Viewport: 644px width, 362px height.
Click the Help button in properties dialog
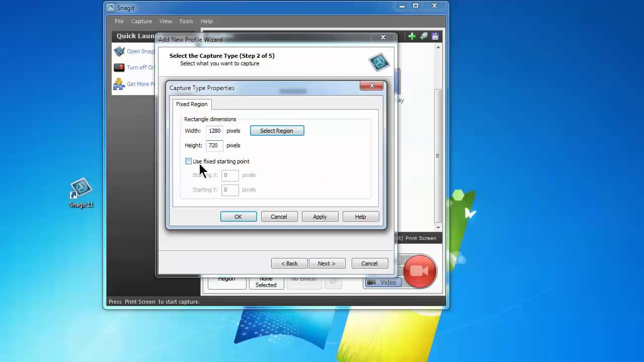tap(361, 217)
